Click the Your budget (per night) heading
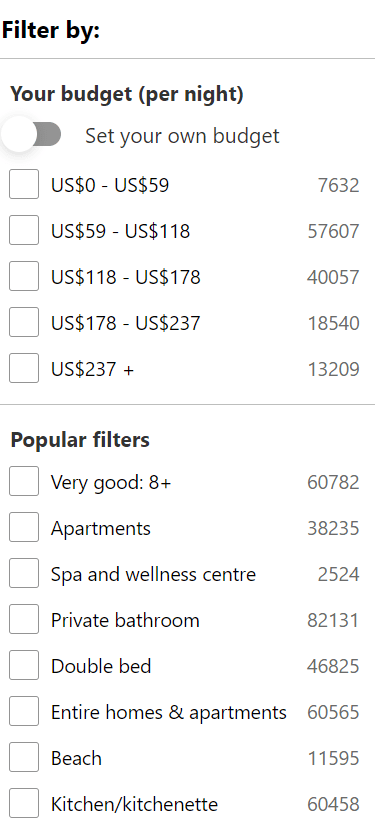This screenshot has width=375, height=835. [127, 94]
